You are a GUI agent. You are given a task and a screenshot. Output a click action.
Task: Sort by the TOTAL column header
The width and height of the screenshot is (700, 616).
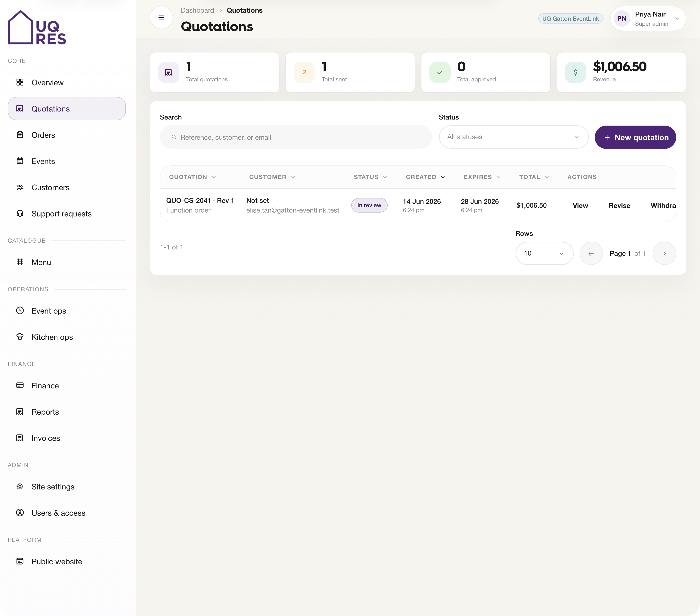pyautogui.click(x=534, y=177)
